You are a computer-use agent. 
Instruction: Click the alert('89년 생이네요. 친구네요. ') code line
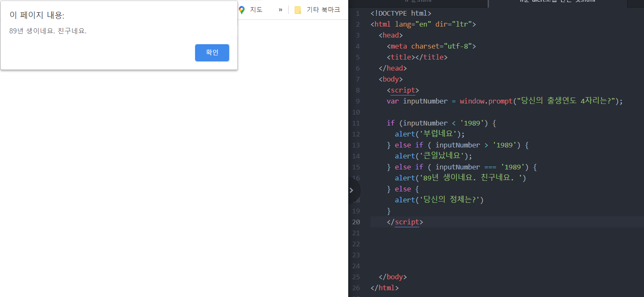click(461, 178)
